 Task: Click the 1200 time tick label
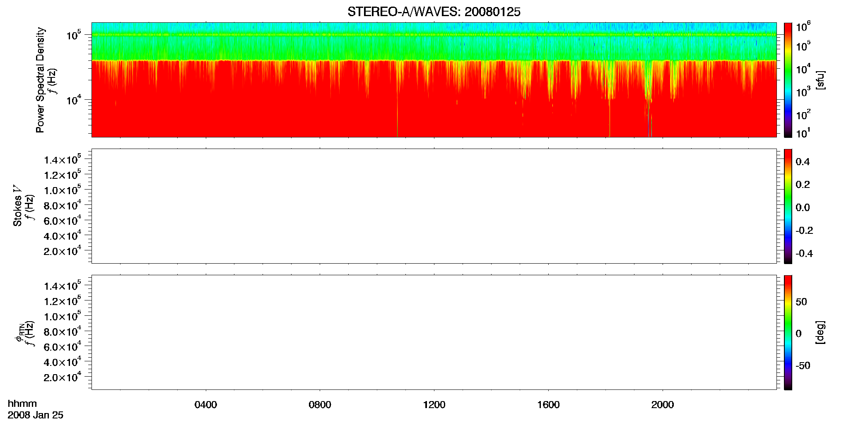[x=434, y=405]
